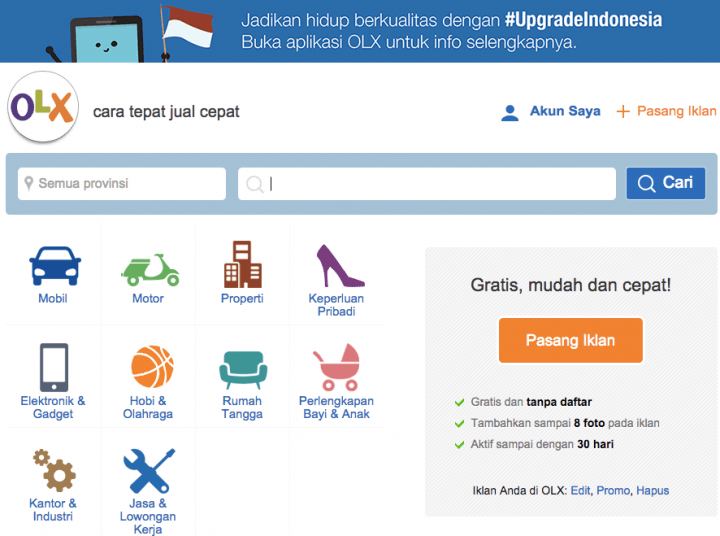The image size is (720, 536).
Task: Click the Akun Saya user icon
Action: click(x=510, y=113)
